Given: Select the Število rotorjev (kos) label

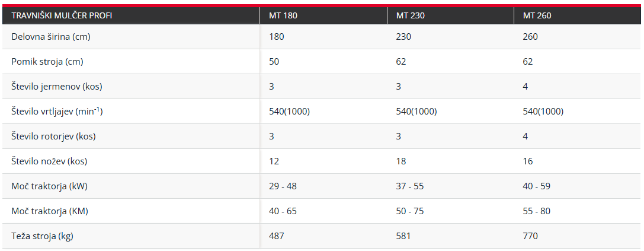Looking at the screenshot, I should pyautogui.click(x=53, y=136).
